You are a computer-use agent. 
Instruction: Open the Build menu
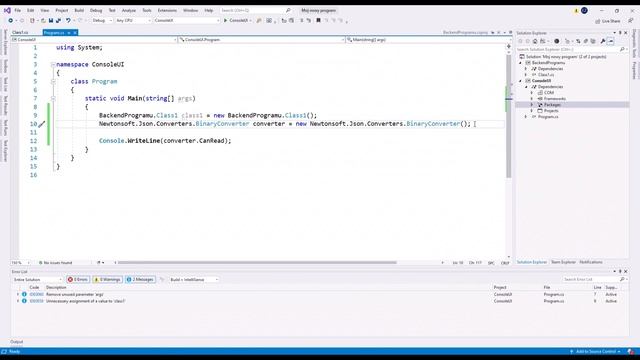pyautogui.click(x=79, y=10)
